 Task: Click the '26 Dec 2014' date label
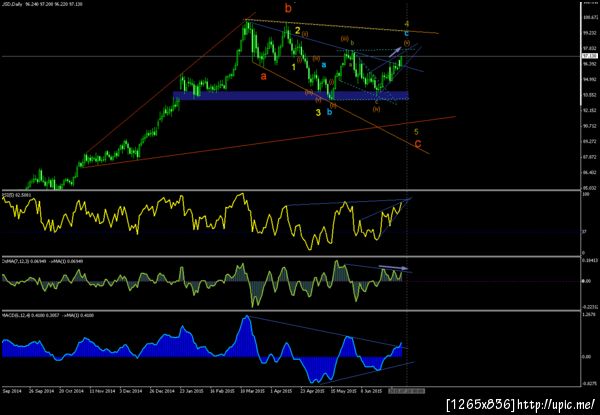tap(161, 391)
